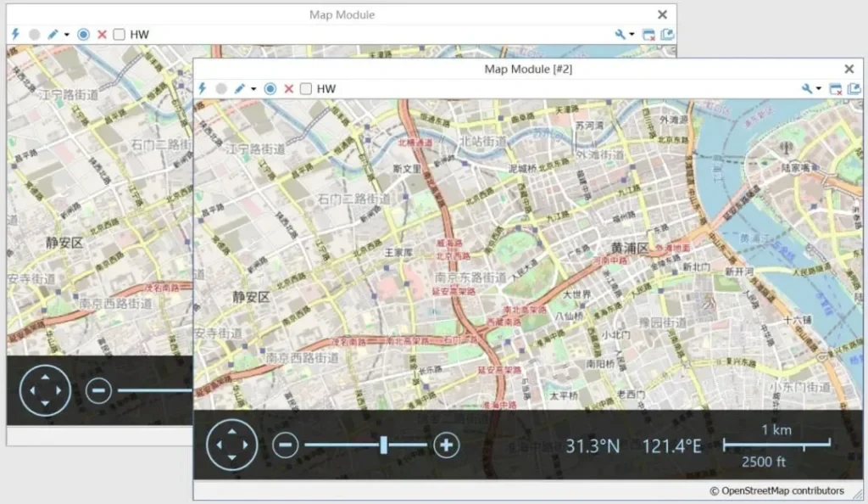The width and height of the screenshot is (868, 504).
Task: Click the red X delete icon in the first Map Module
Action: tap(102, 34)
